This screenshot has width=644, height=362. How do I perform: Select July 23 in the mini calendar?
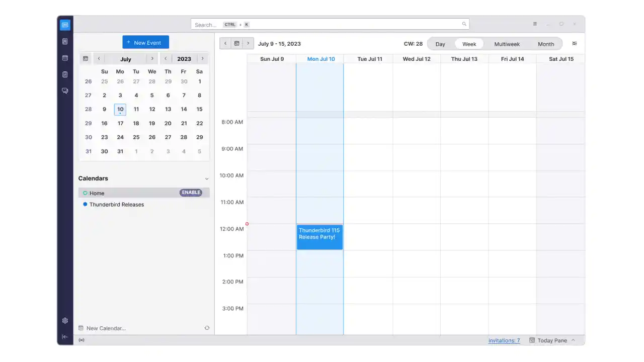pos(104,137)
